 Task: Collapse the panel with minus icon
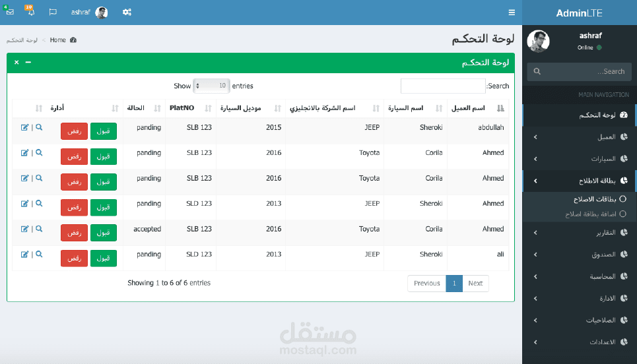point(28,62)
